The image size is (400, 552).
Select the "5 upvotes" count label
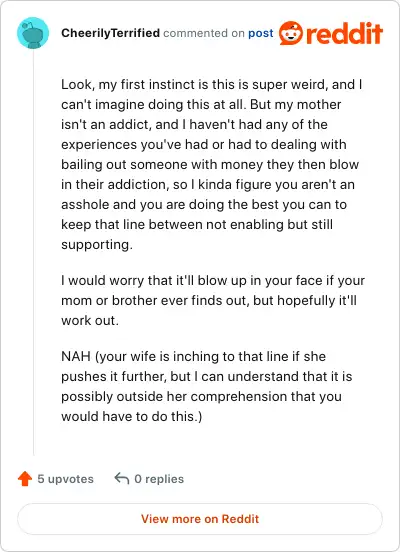tap(65, 479)
